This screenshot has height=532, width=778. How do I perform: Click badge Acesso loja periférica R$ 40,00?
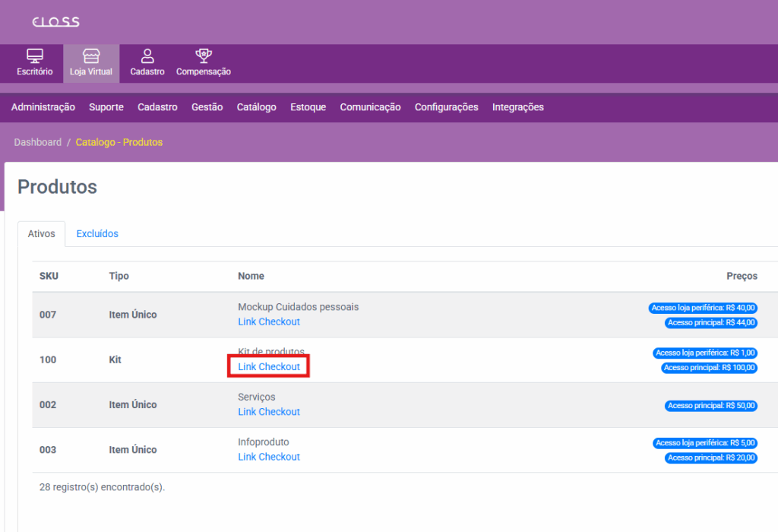(x=703, y=309)
